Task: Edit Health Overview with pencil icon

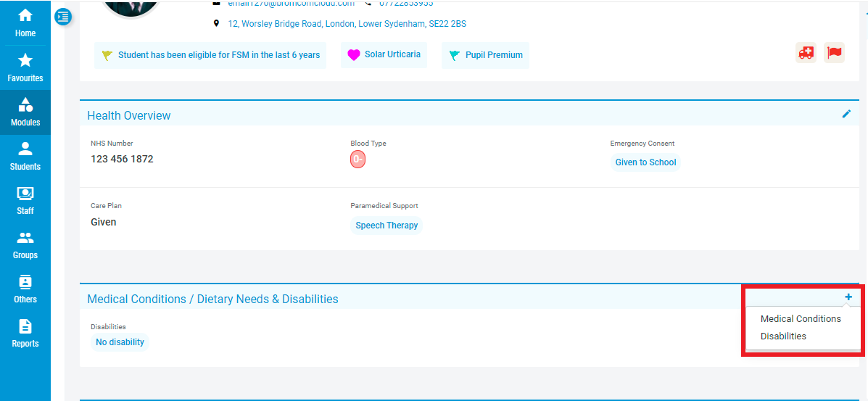Action: click(x=846, y=114)
